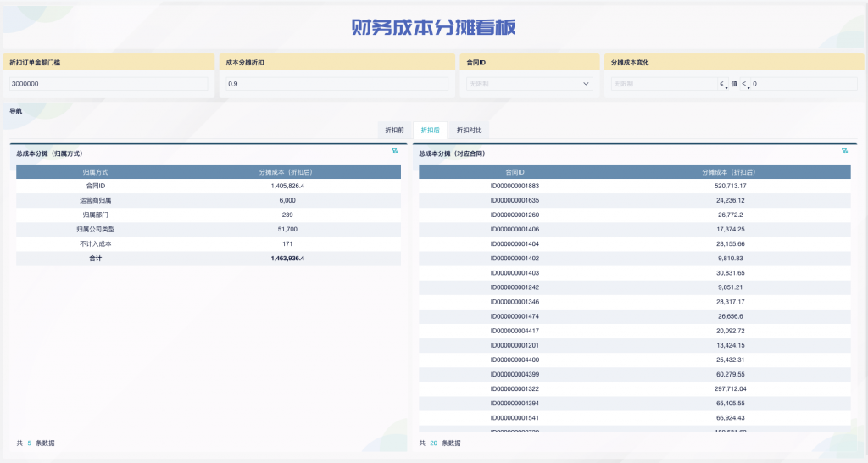Viewport: 868px width, 463px height.
Task: Click the linkage icon on 总成本分摊（归属方式）panel
Action: [394, 150]
